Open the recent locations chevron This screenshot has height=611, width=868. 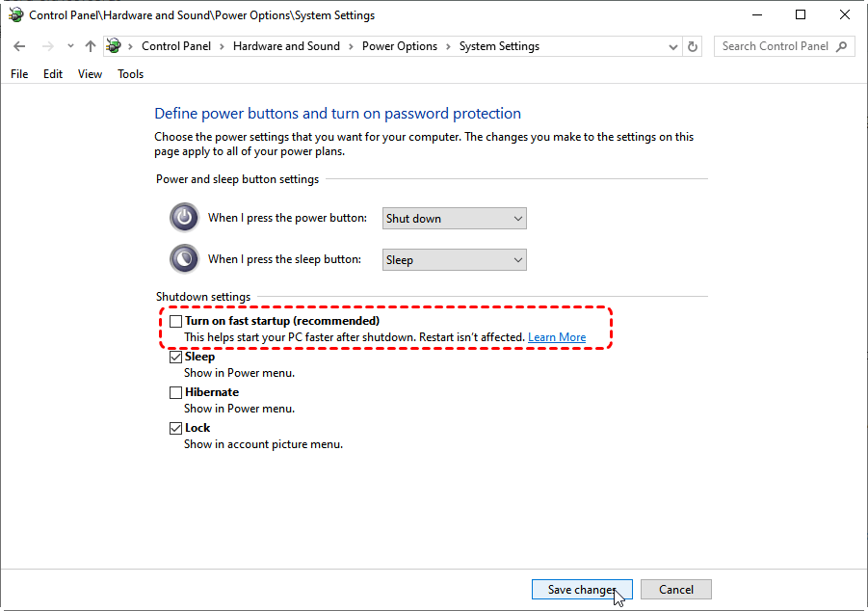coord(70,46)
